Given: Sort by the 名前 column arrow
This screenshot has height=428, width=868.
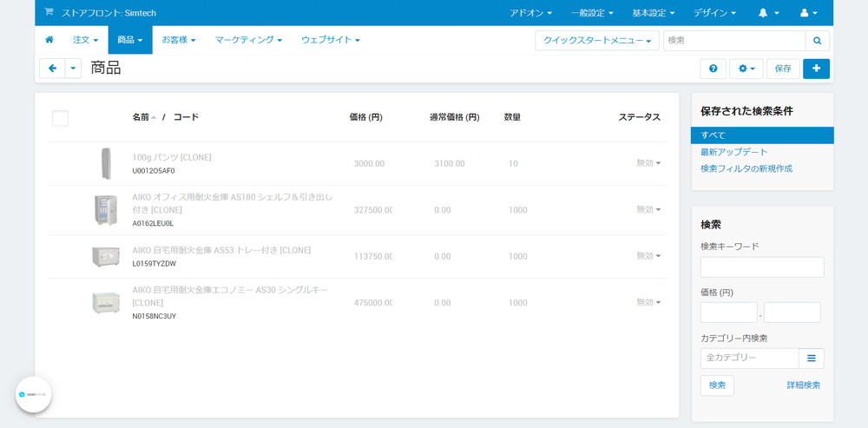Looking at the screenshot, I should [x=154, y=117].
